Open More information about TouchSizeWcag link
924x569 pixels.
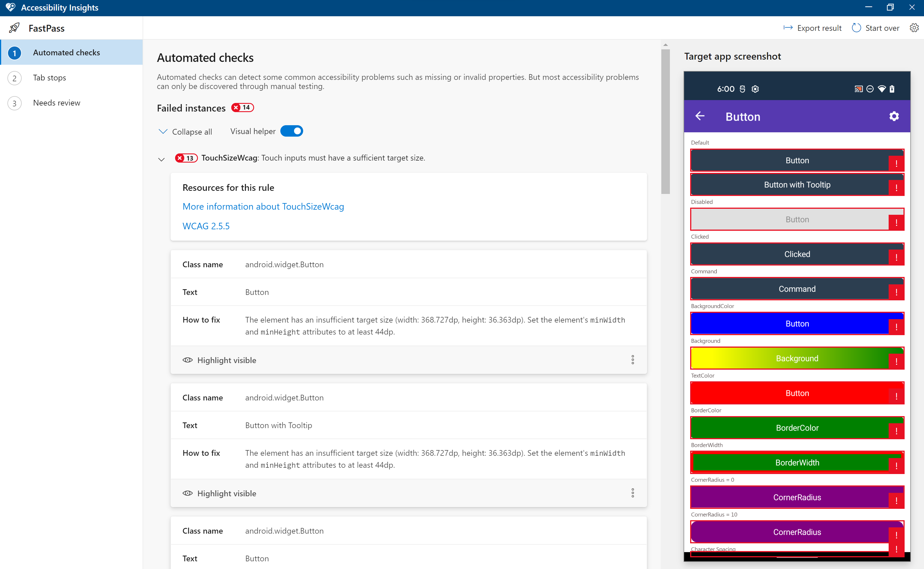pos(263,206)
